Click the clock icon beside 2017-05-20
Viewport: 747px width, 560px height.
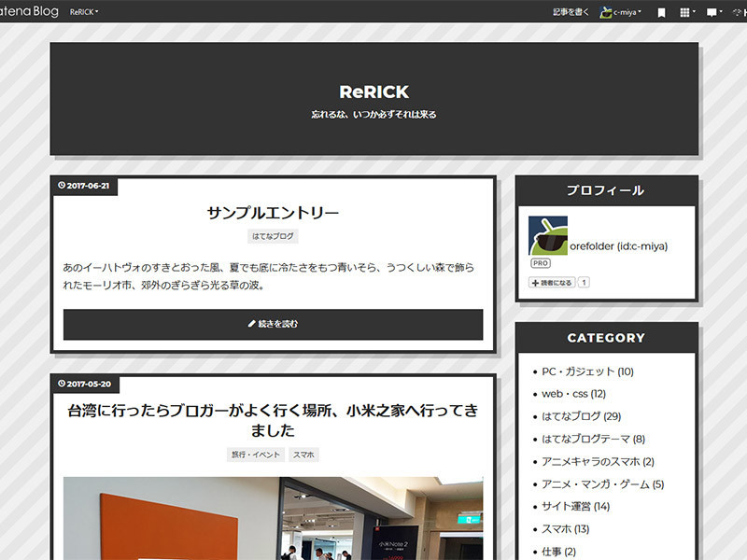pos(62,384)
